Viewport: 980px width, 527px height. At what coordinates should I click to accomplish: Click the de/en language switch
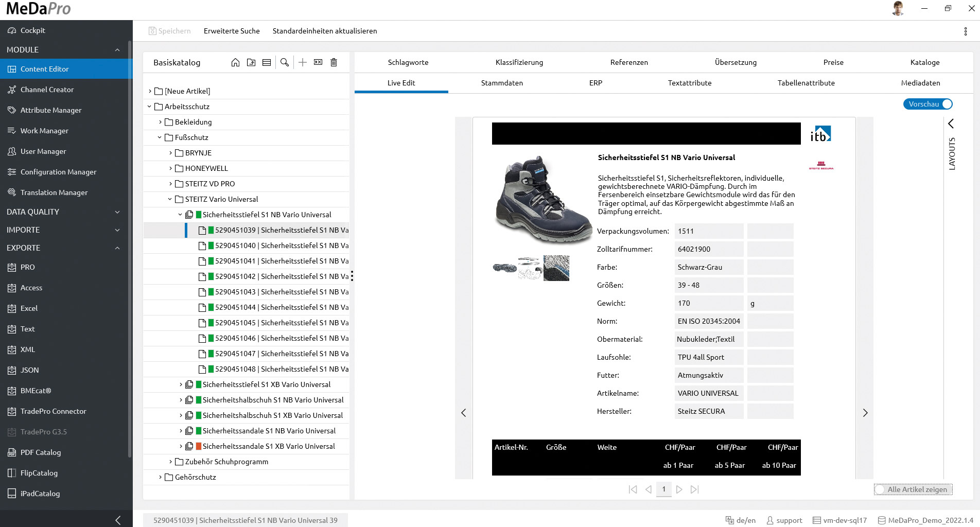tap(741, 520)
